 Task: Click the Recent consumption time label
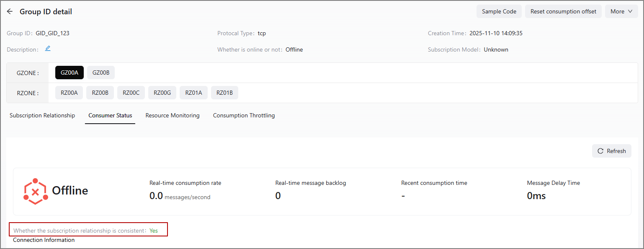pyautogui.click(x=434, y=183)
